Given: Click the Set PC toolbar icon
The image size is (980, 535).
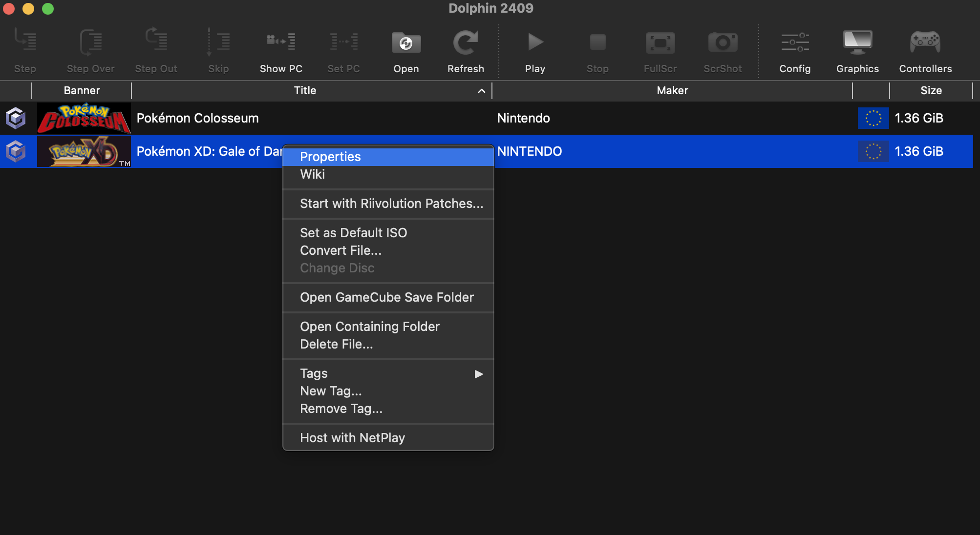Looking at the screenshot, I should [x=343, y=42].
